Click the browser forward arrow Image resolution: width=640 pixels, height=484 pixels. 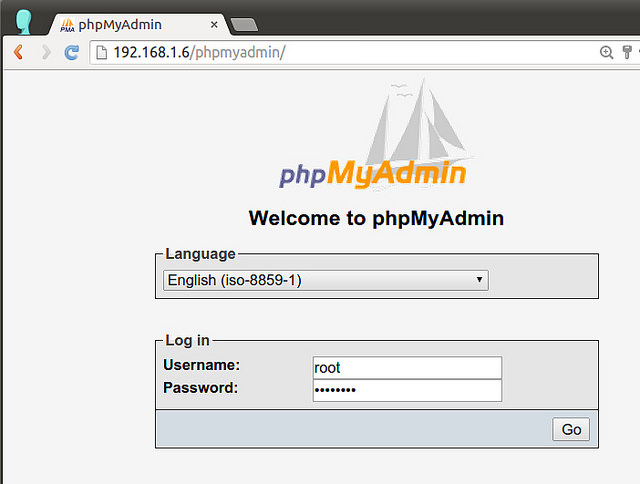[x=45, y=52]
